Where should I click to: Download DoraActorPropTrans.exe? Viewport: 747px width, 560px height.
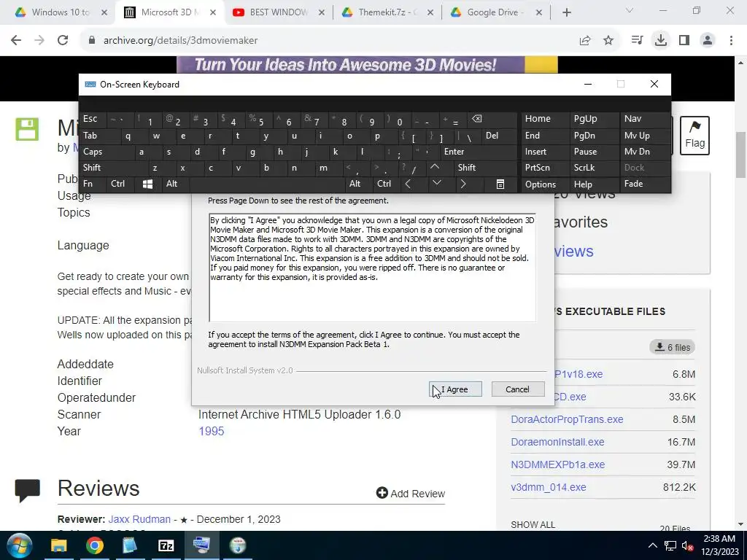click(567, 419)
